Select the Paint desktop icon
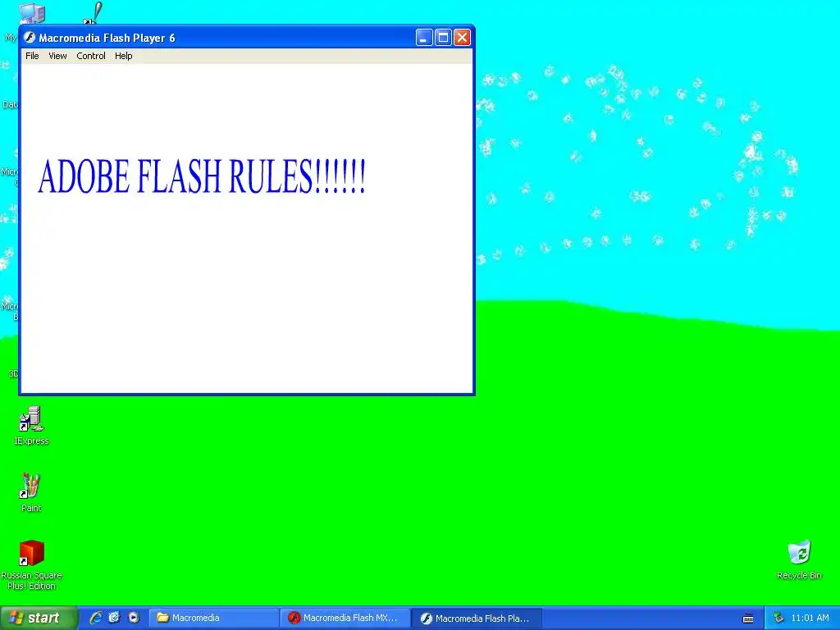Screen dimensions: 840x630 [31, 493]
